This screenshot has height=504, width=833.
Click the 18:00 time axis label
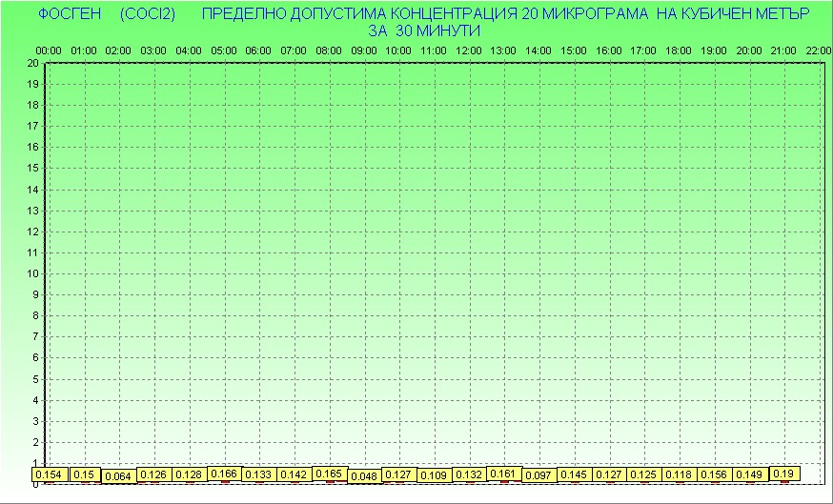(x=678, y=50)
